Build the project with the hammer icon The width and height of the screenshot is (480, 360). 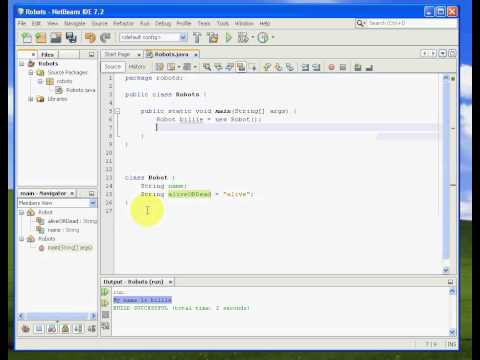pyautogui.click(x=197, y=38)
